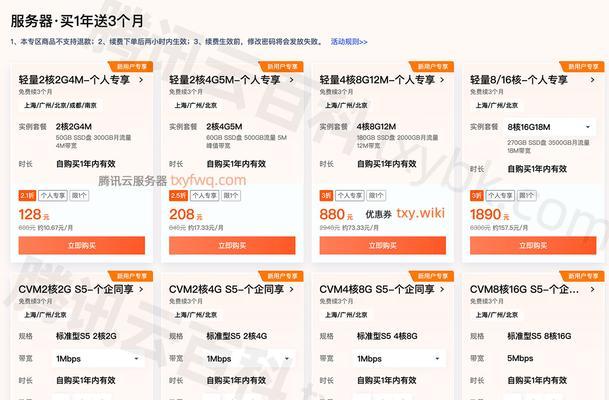The height and width of the screenshot is (400, 609).
Task: Click the 5Mbps bandwidth value
Action: 520,358
